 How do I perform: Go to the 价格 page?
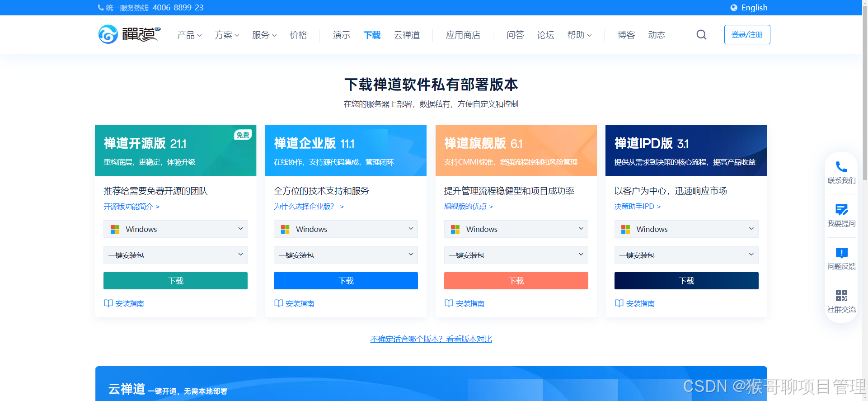298,35
